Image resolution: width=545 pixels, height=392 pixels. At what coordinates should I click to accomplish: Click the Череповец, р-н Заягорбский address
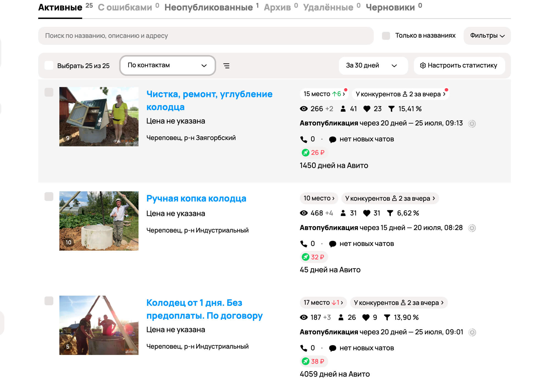pyautogui.click(x=191, y=138)
